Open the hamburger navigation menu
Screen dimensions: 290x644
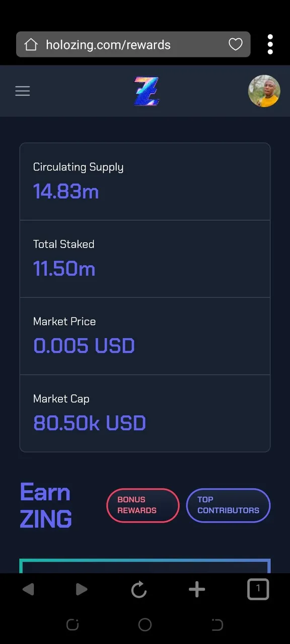[23, 91]
